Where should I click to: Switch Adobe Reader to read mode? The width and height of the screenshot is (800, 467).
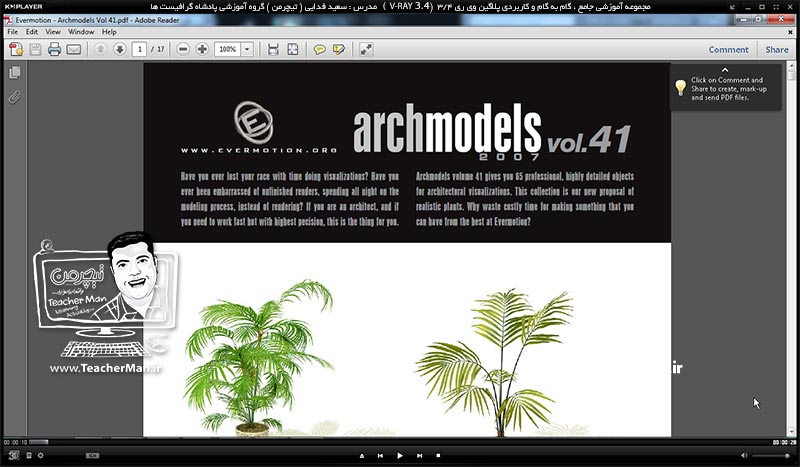coord(366,49)
